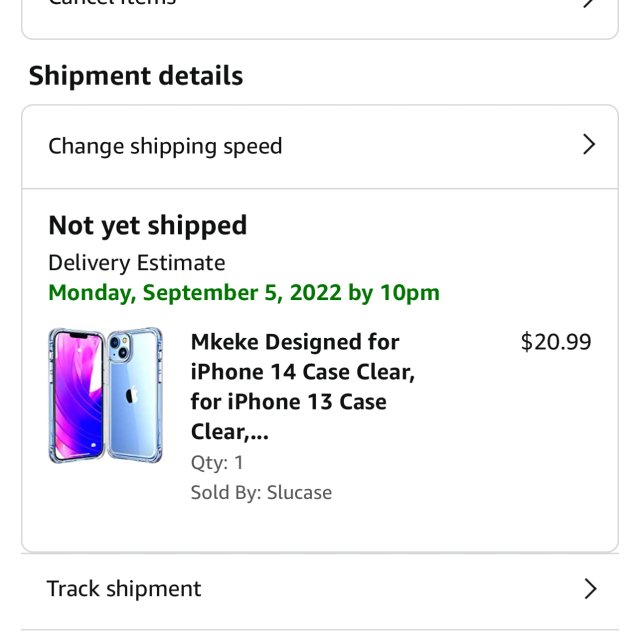Viewport: 640px width, 640px height.
Task: Open the Change shipping speed chevron arrow
Action: click(589, 145)
